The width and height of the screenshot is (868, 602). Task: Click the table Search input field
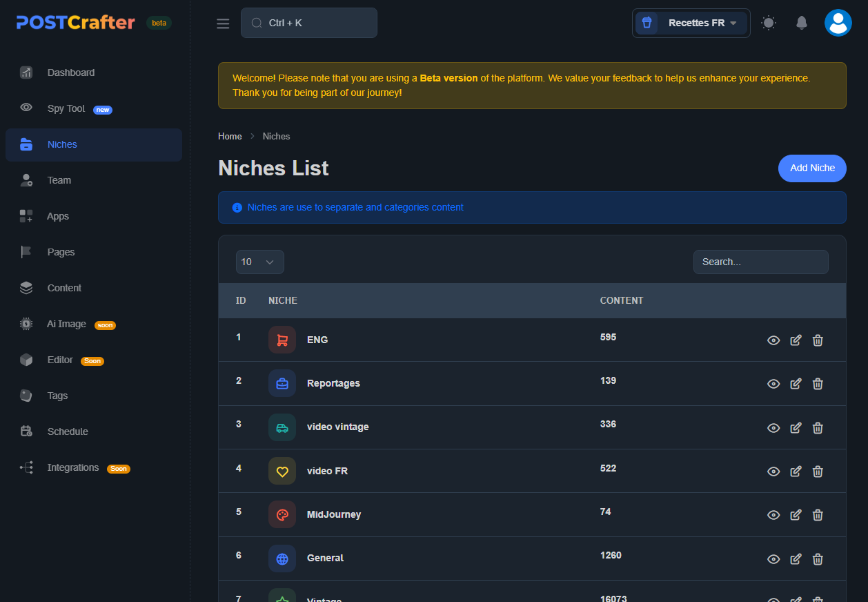(x=760, y=262)
